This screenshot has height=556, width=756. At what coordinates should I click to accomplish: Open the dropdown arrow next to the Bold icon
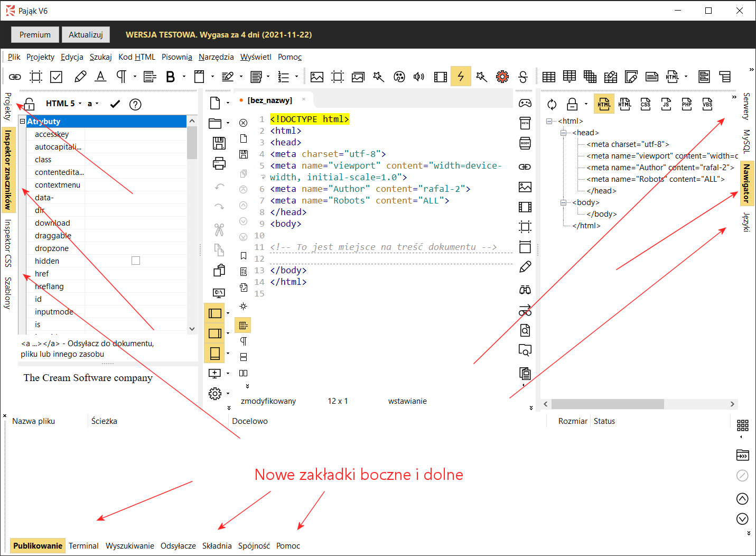click(x=184, y=77)
